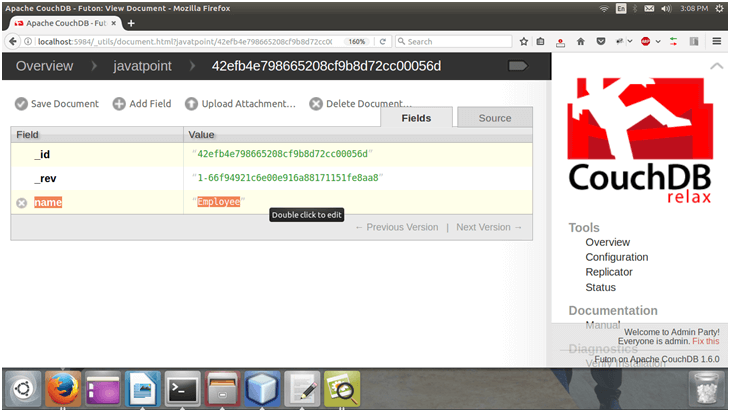Image resolution: width=730 pixels, height=412 pixels.
Task: Reload the page with the refresh icon
Action: click(x=383, y=41)
